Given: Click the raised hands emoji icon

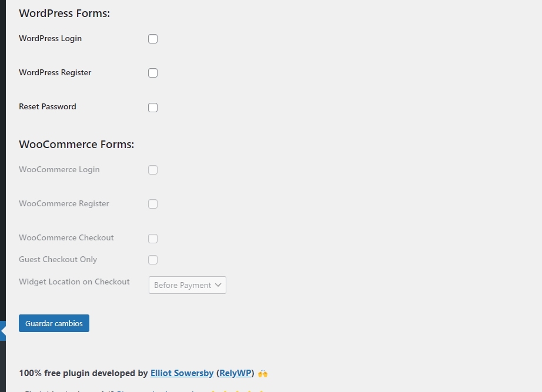Looking at the screenshot, I should click(263, 374).
